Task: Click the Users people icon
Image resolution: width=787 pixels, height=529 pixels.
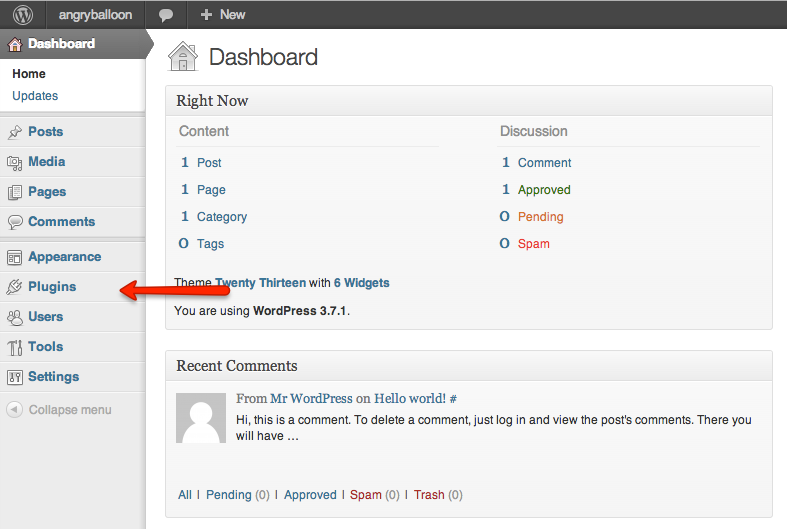Action: 15,317
